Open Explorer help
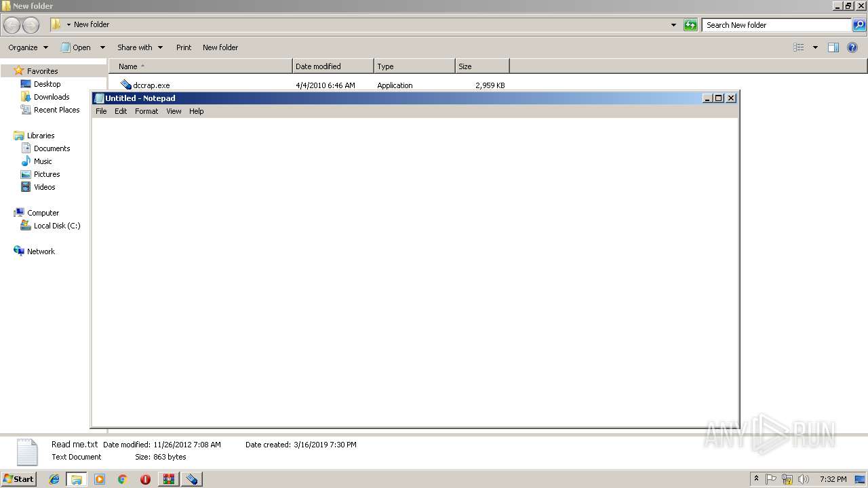868x488 pixels. tap(852, 47)
